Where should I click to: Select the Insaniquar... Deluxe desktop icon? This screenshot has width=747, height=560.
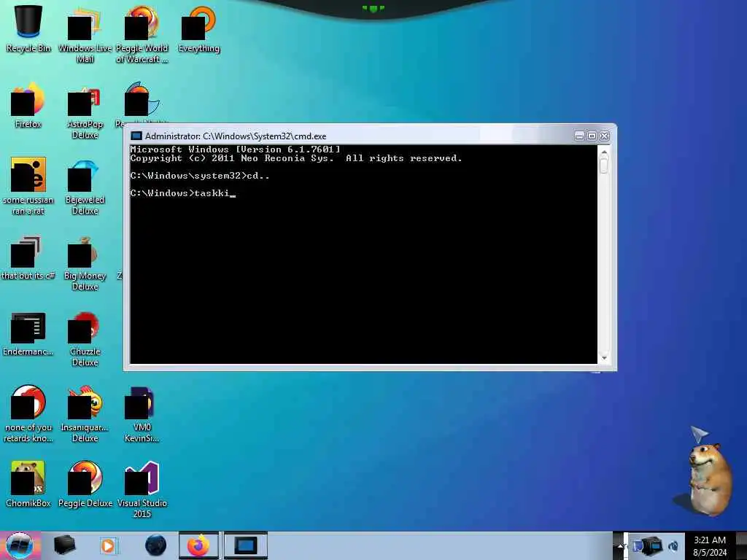85,414
